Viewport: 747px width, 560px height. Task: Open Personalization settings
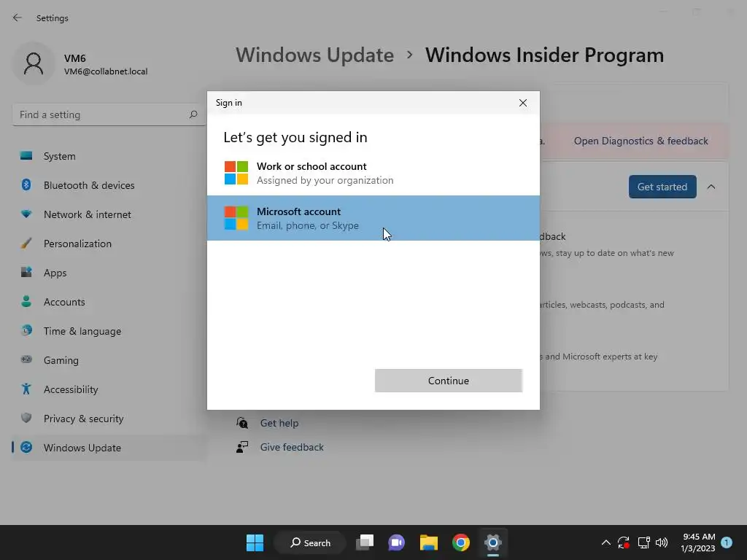109,244
